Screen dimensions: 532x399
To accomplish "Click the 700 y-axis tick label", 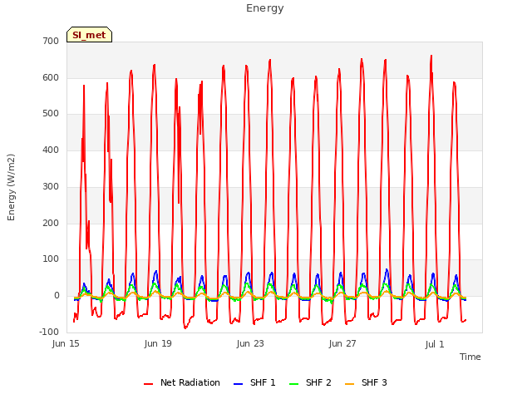I will [51, 41].
